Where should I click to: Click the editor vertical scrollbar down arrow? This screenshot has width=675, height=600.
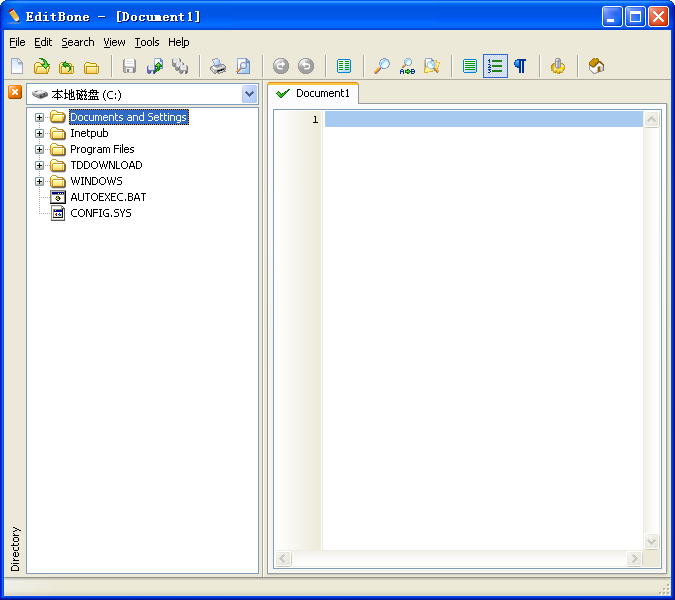coord(652,541)
